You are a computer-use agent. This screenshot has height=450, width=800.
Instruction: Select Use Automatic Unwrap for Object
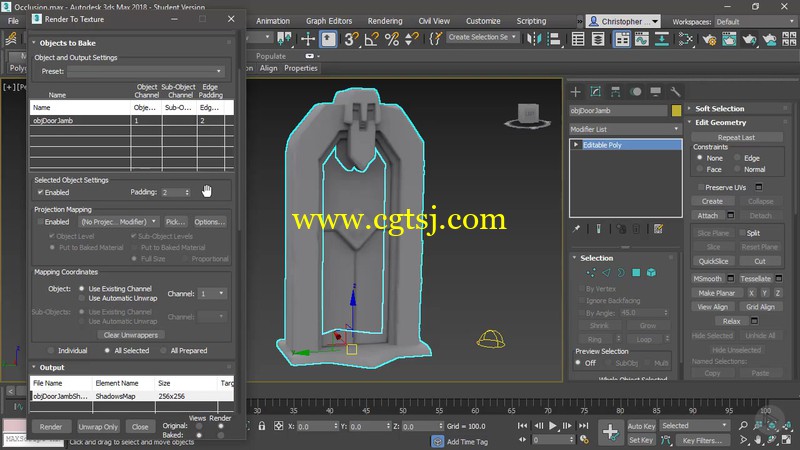point(82,298)
